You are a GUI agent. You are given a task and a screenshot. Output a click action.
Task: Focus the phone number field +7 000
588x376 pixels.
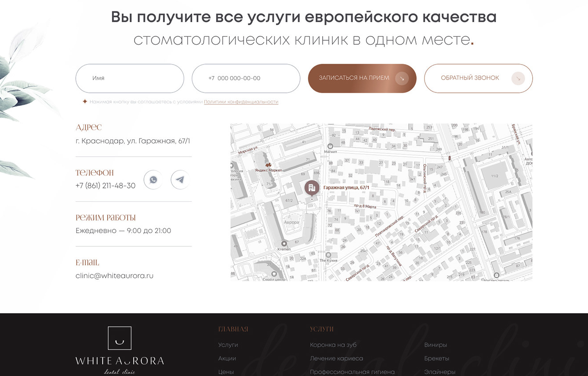[246, 78]
